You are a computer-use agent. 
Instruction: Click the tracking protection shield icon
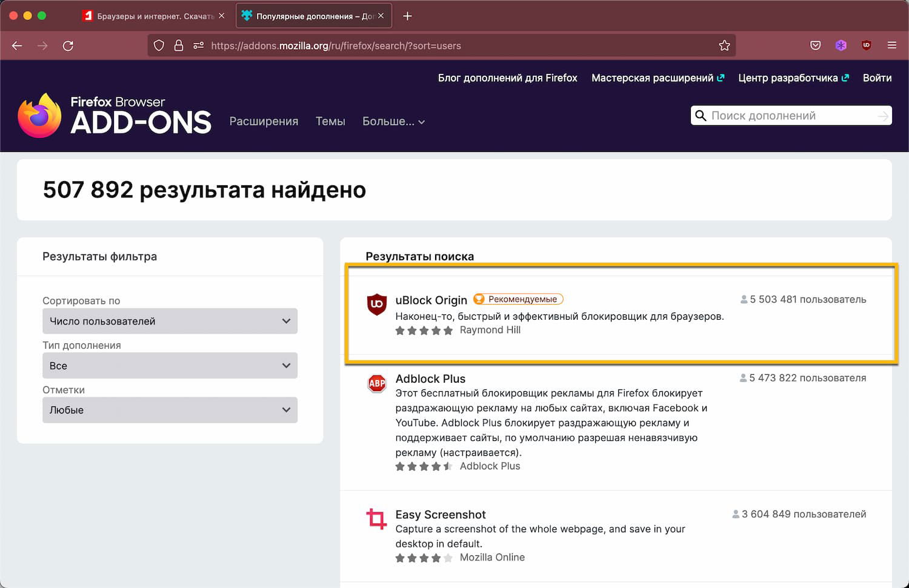pyautogui.click(x=159, y=45)
